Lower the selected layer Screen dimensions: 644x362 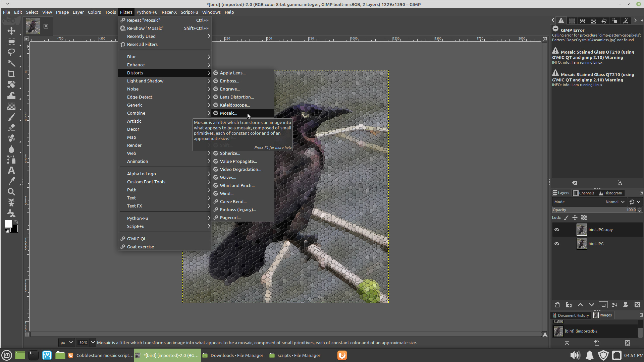click(592, 305)
